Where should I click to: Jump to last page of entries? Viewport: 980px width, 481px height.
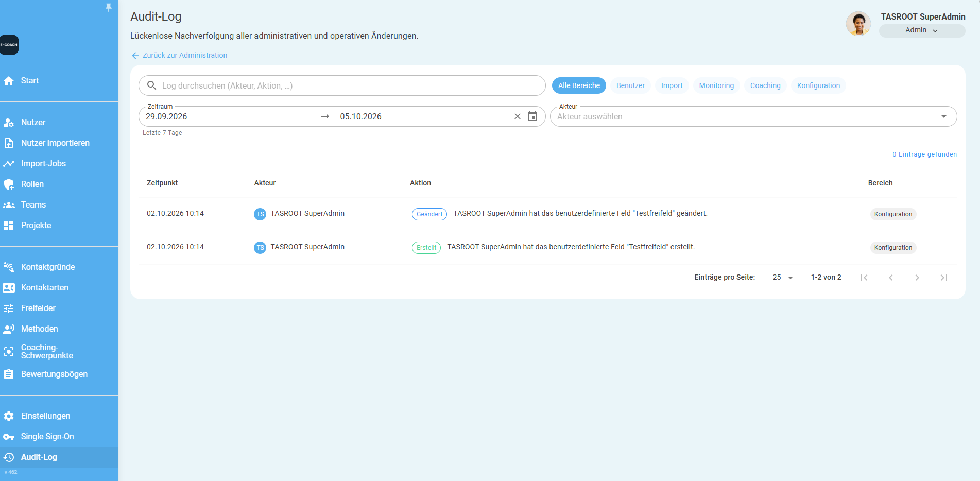pyautogui.click(x=943, y=278)
